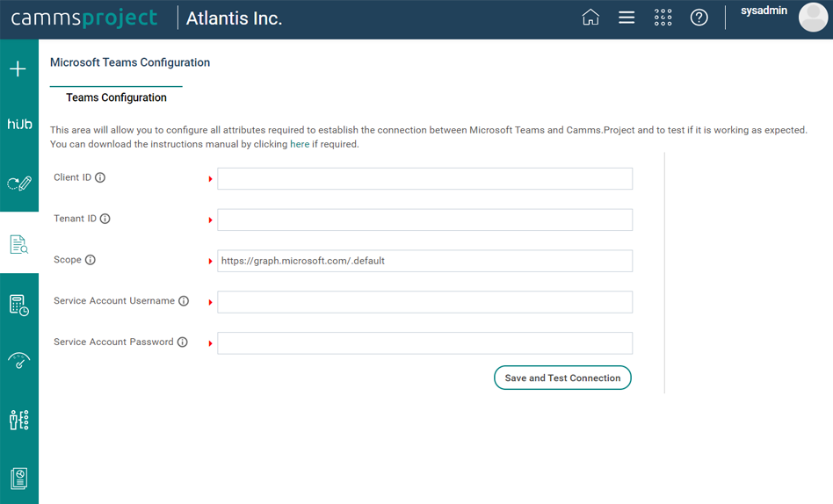The image size is (833, 504).
Task: Click info icon beside Service Account Username
Action: tap(184, 300)
